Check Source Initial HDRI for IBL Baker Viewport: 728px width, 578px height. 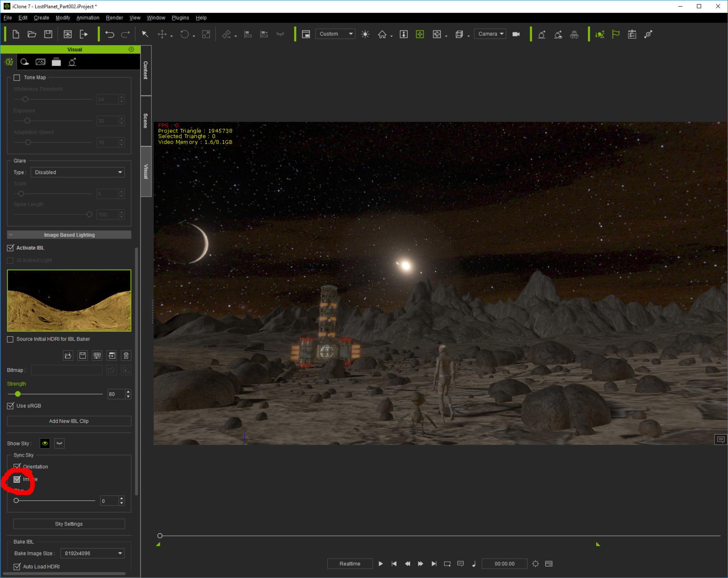10,339
